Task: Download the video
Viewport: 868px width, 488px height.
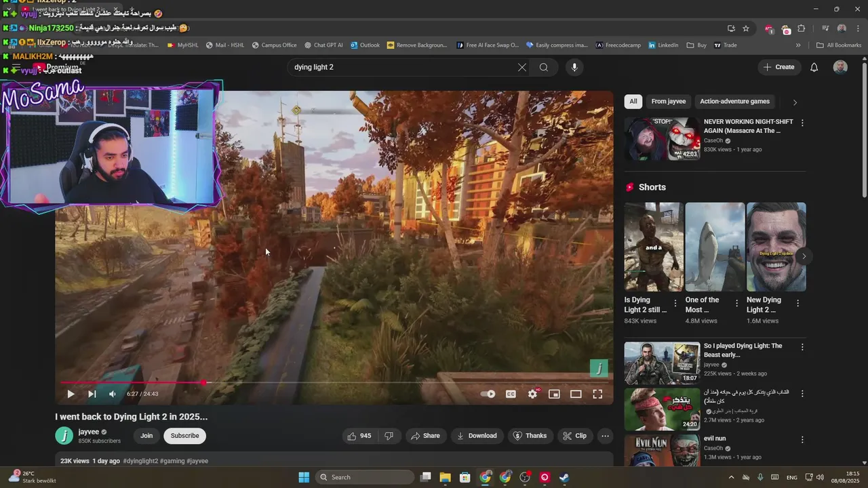Action: 477,436
